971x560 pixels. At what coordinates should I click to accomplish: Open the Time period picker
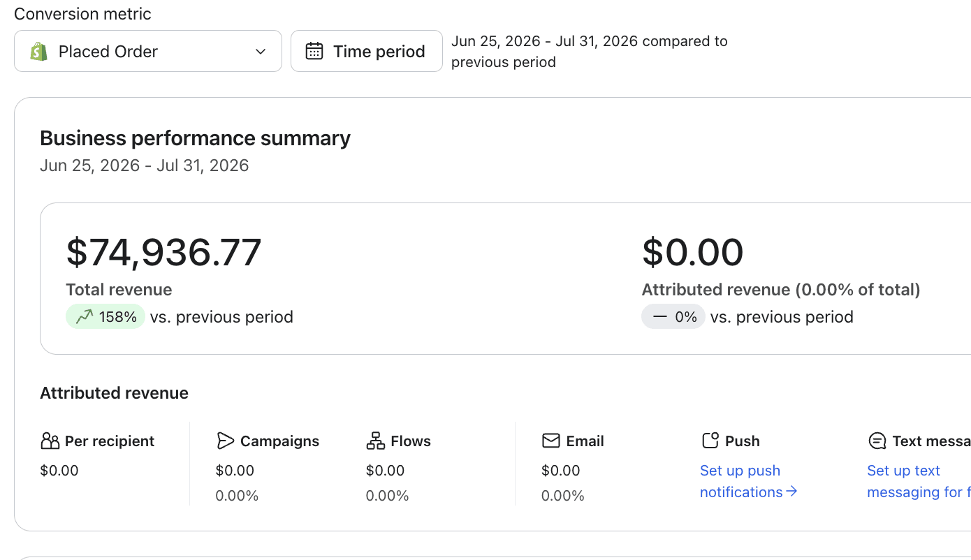[x=367, y=51]
